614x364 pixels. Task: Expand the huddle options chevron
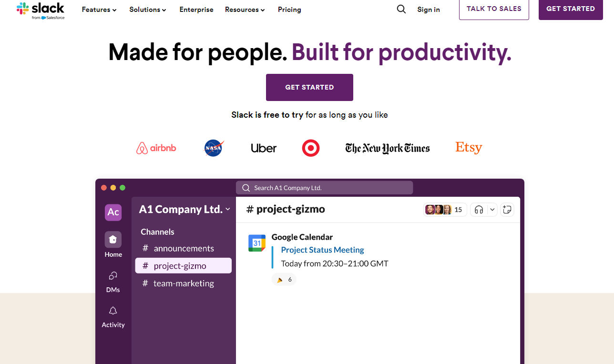(492, 210)
